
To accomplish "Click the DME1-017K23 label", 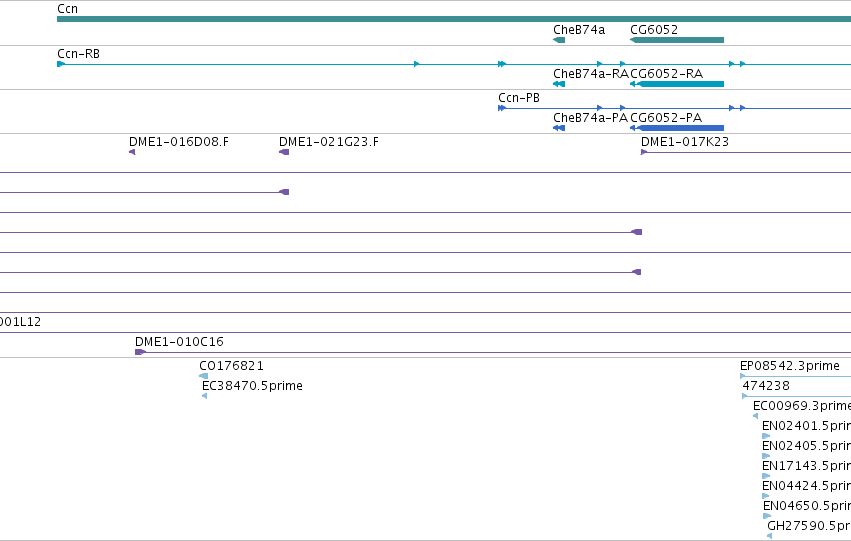I will coord(685,142).
